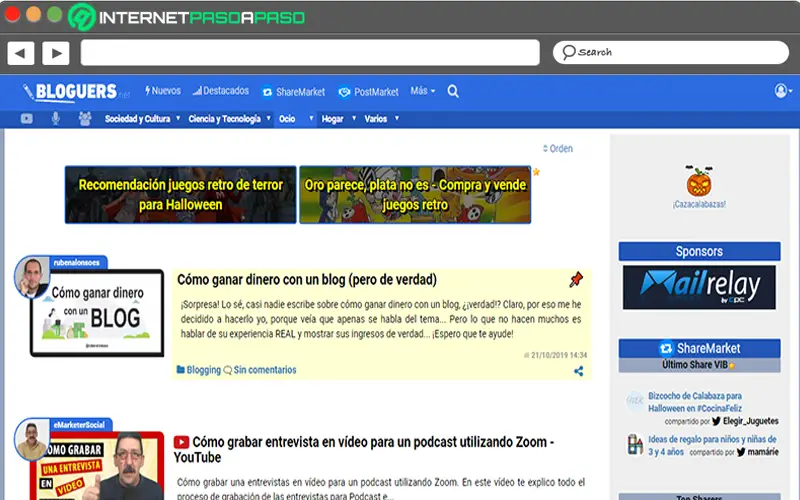This screenshot has height=500, width=800.
Task: Click the Sponsors header
Action: tap(699, 251)
